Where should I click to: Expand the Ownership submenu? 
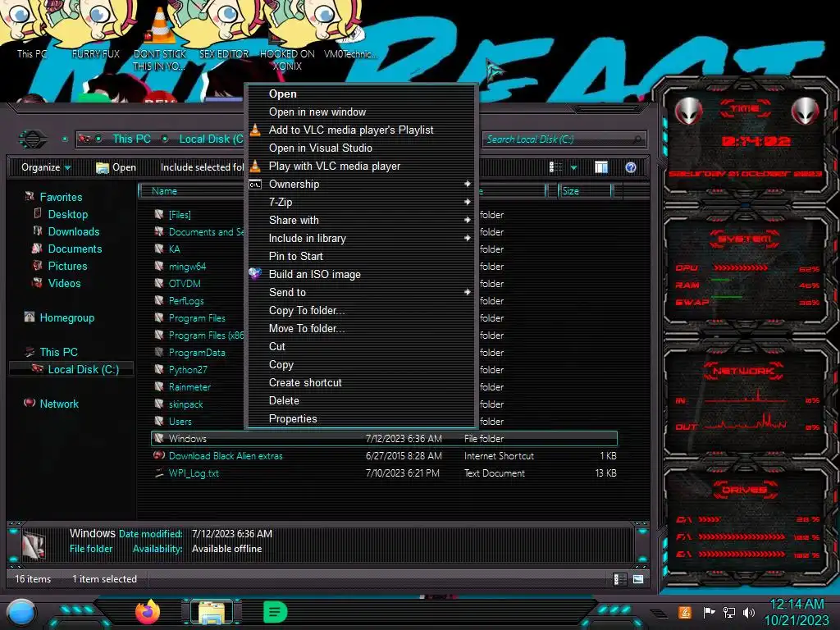[361, 184]
